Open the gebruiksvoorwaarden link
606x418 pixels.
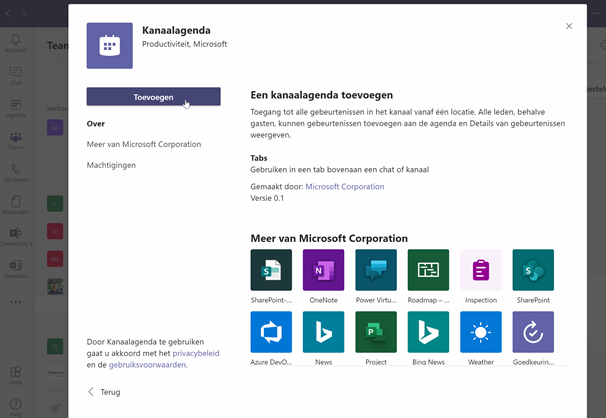point(147,365)
